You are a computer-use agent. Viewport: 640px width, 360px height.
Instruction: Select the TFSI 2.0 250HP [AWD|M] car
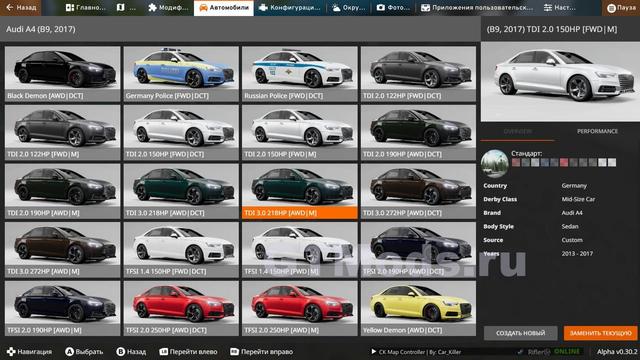tap(300, 308)
